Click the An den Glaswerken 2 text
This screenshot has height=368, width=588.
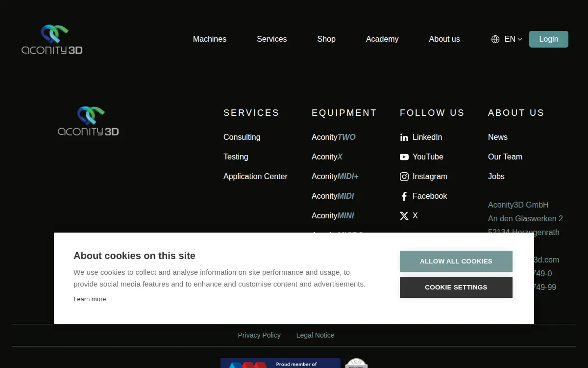point(525,219)
